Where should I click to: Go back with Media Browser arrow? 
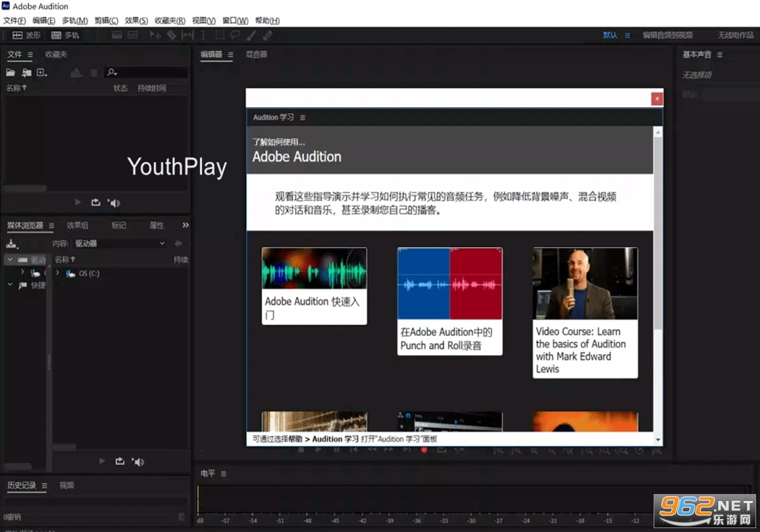pos(179,243)
